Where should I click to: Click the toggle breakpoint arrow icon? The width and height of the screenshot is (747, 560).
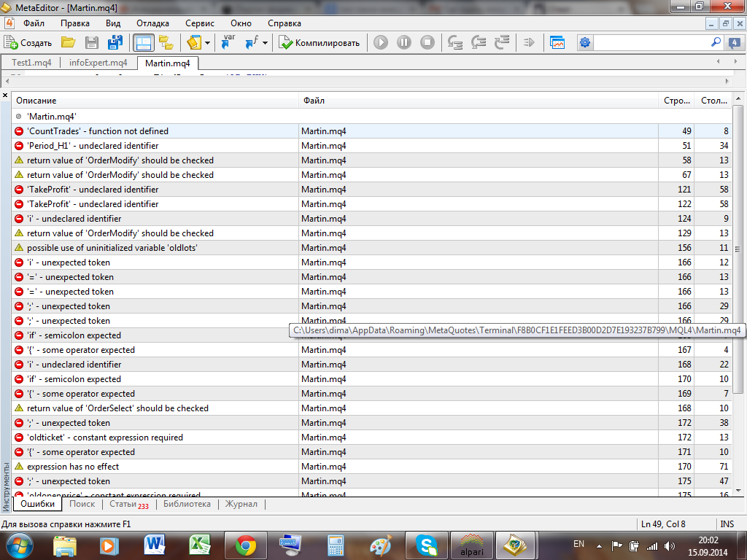point(529,43)
